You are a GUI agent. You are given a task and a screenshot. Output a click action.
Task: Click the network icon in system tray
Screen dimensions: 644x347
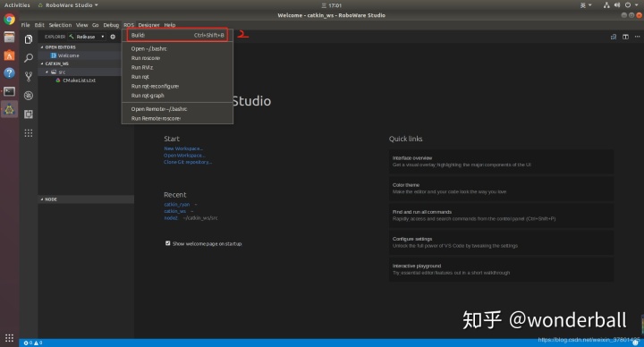tap(606, 5)
